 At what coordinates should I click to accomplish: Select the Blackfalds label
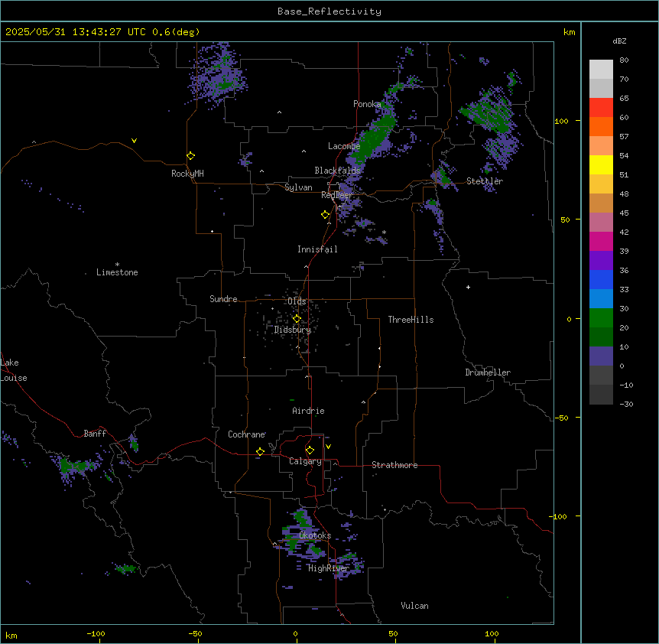(337, 171)
